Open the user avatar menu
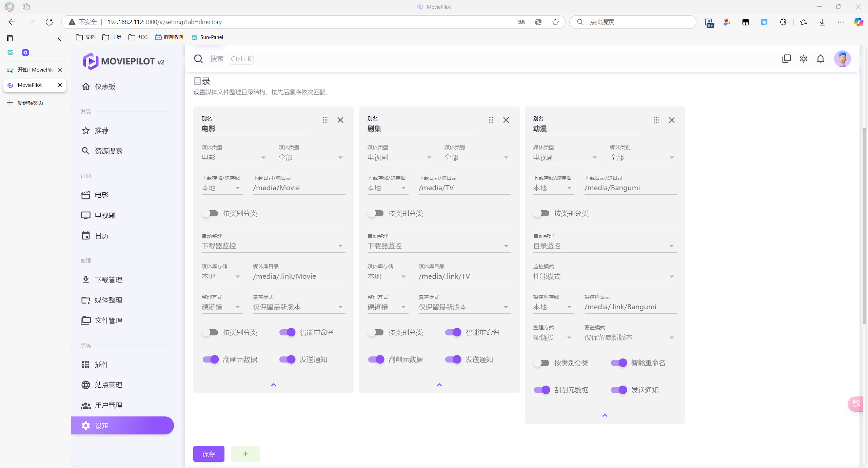 [x=843, y=59]
